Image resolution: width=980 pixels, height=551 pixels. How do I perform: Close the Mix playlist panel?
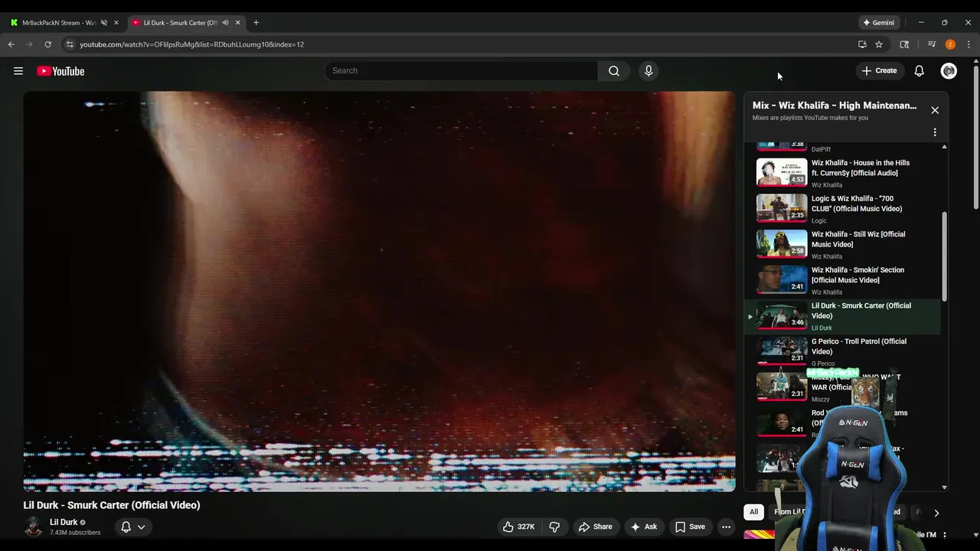pyautogui.click(x=935, y=110)
